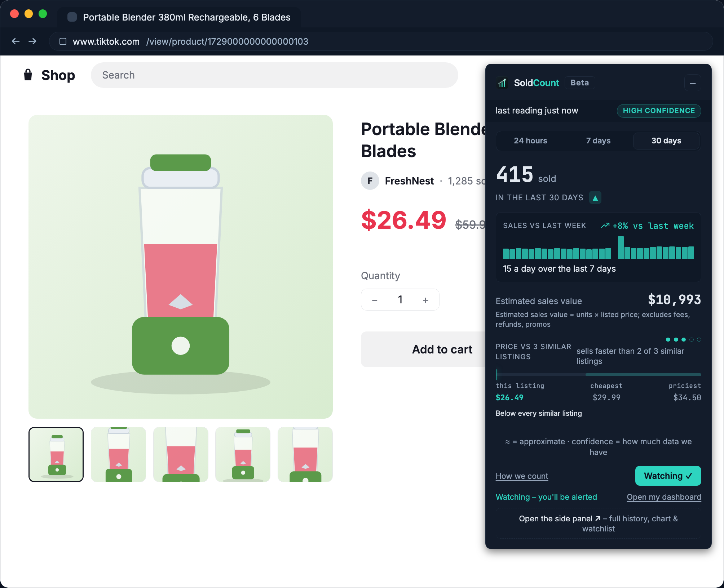This screenshot has height=588, width=724.
Task: Click the FreshNest seller name
Action: [x=409, y=181]
